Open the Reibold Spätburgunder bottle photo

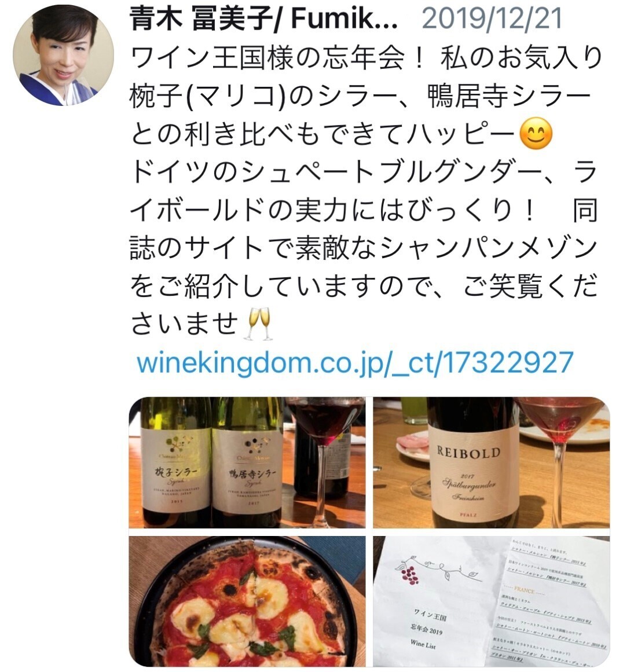click(491, 462)
